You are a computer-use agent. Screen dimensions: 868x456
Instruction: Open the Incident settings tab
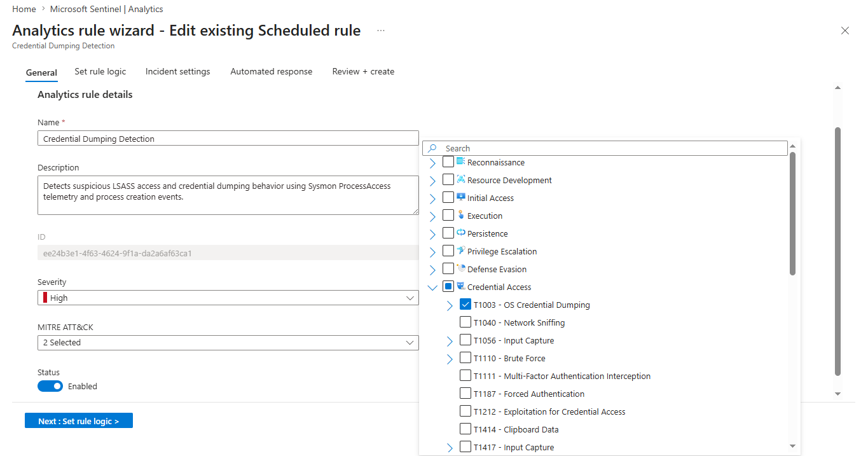(178, 71)
